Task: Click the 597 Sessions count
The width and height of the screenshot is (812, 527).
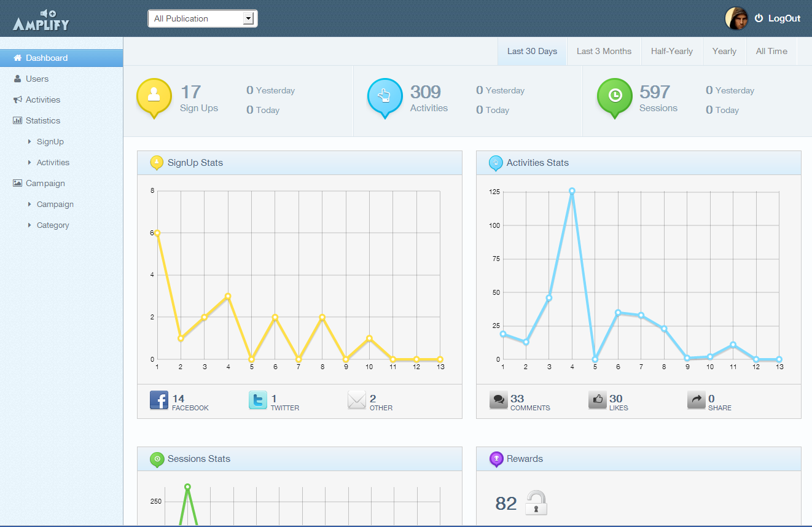Action: pos(655,92)
